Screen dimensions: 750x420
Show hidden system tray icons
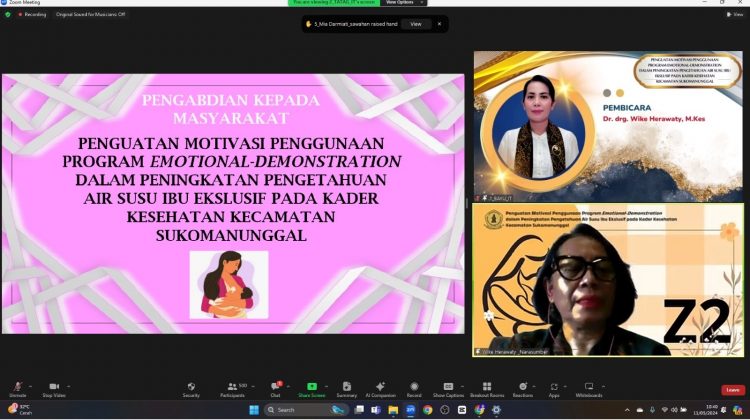click(x=627, y=410)
